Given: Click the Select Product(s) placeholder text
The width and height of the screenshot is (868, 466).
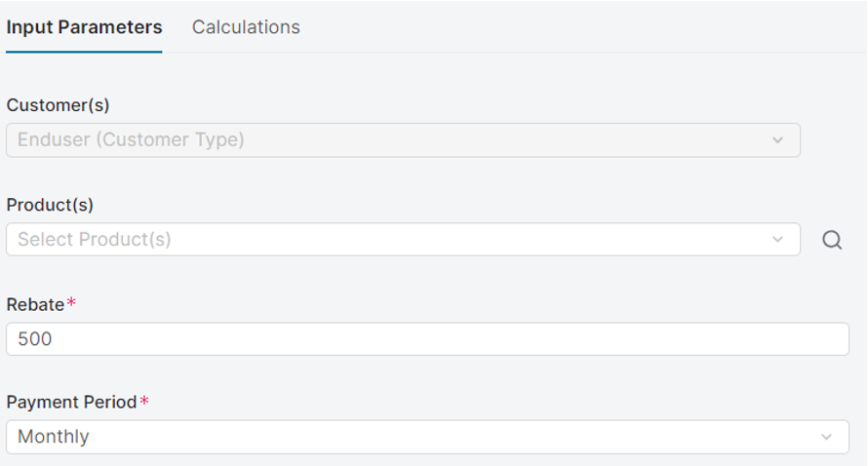Looking at the screenshot, I should [94, 239].
